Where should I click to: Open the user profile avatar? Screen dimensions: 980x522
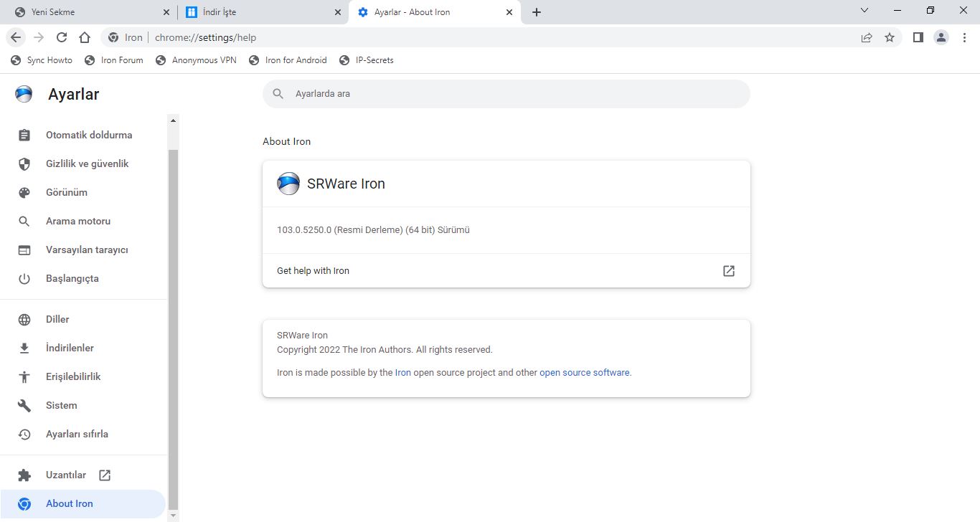941,37
